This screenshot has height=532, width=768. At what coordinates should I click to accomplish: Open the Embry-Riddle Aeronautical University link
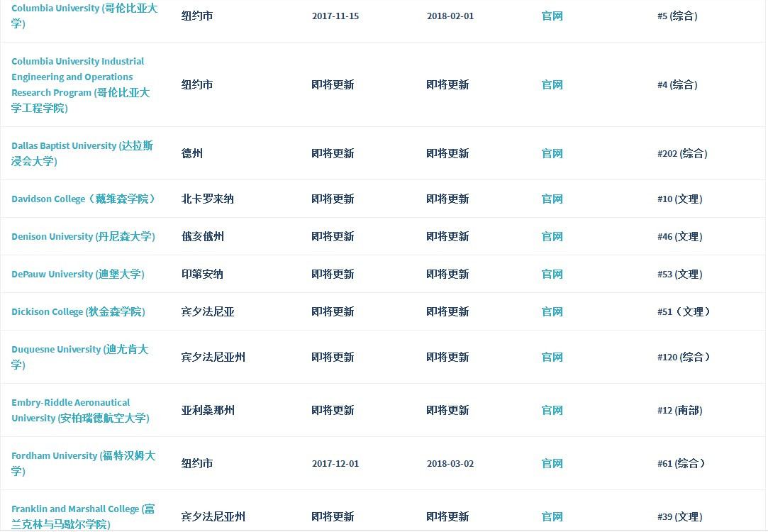click(80, 411)
